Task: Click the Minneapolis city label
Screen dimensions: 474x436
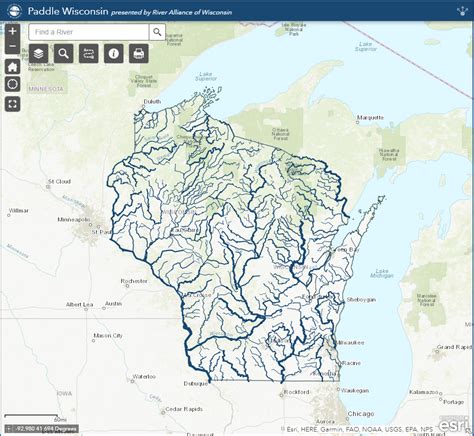Action: [x=74, y=219]
